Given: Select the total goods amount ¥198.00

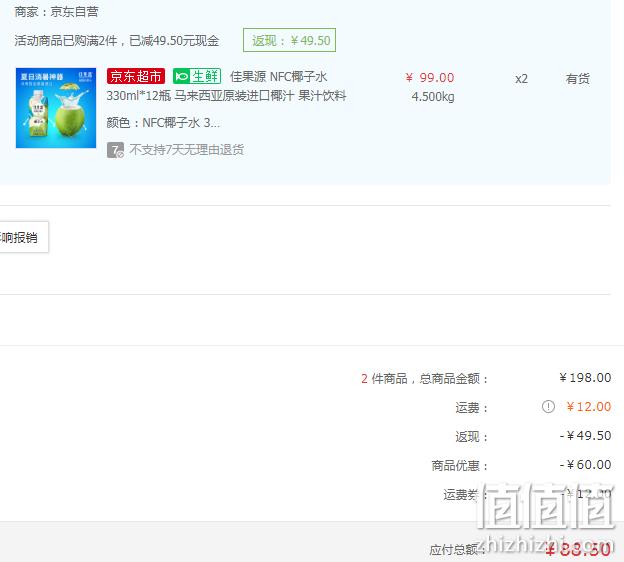Looking at the screenshot, I should (585, 378).
